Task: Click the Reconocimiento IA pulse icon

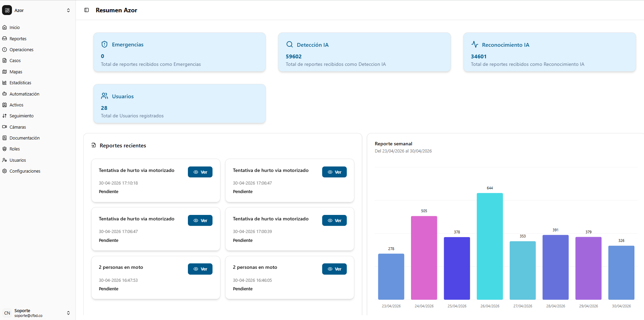Action: [475, 44]
